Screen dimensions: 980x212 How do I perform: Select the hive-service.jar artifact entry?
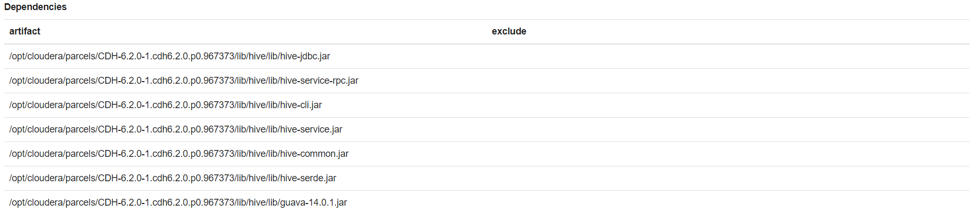click(x=176, y=129)
